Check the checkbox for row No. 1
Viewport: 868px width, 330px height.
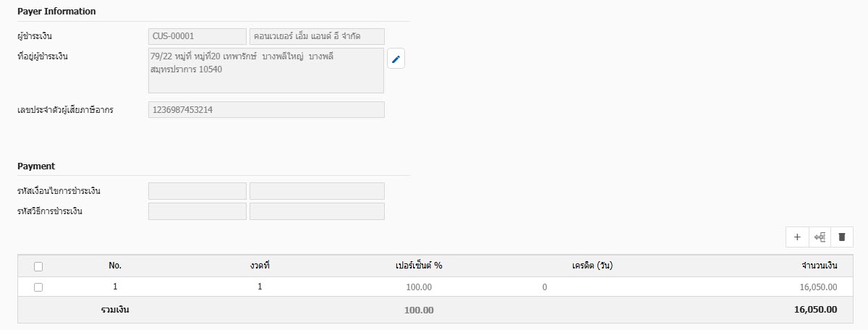[38, 287]
